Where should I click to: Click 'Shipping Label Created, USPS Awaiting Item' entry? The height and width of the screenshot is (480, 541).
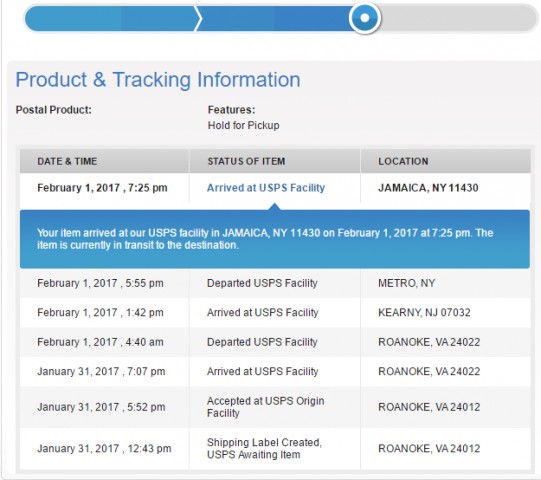(264, 448)
